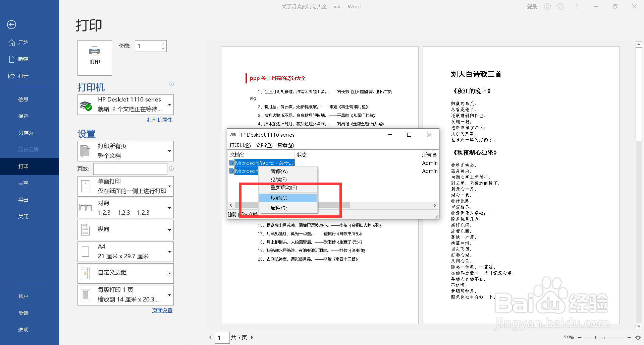Click the Document Name (文档名) column header
The width and height of the screenshot is (644, 345).
click(x=261, y=154)
